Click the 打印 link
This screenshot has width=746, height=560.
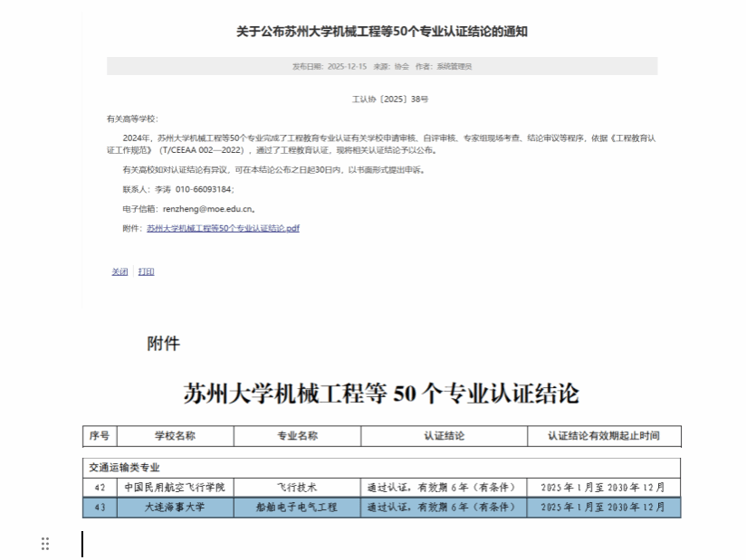click(x=146, y=271)
